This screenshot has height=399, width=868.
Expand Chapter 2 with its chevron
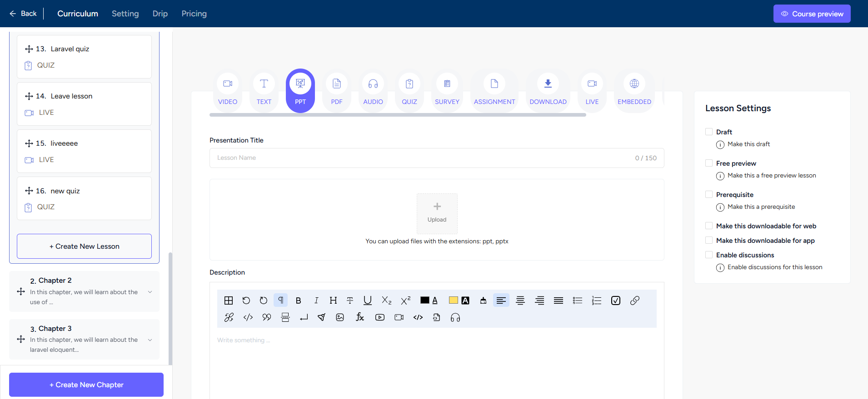click(x=150, y=292)
